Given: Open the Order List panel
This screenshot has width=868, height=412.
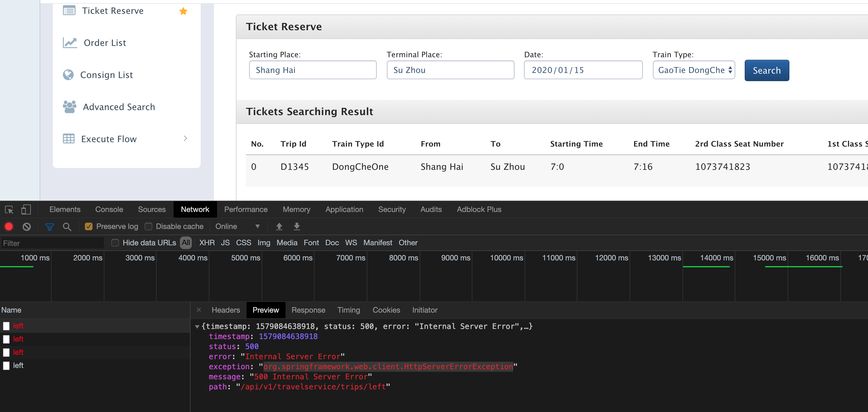Looking at the screenshot, I should coord(104,42).
